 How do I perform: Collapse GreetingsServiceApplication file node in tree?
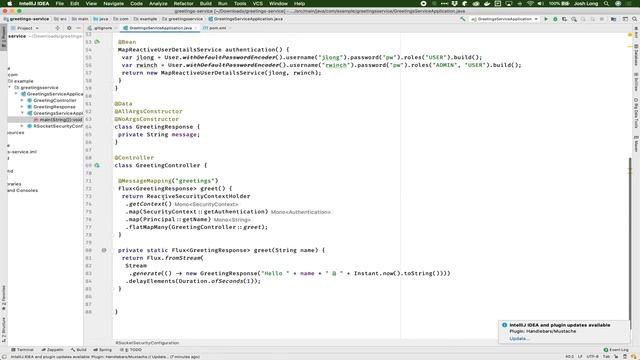[16, 94]
